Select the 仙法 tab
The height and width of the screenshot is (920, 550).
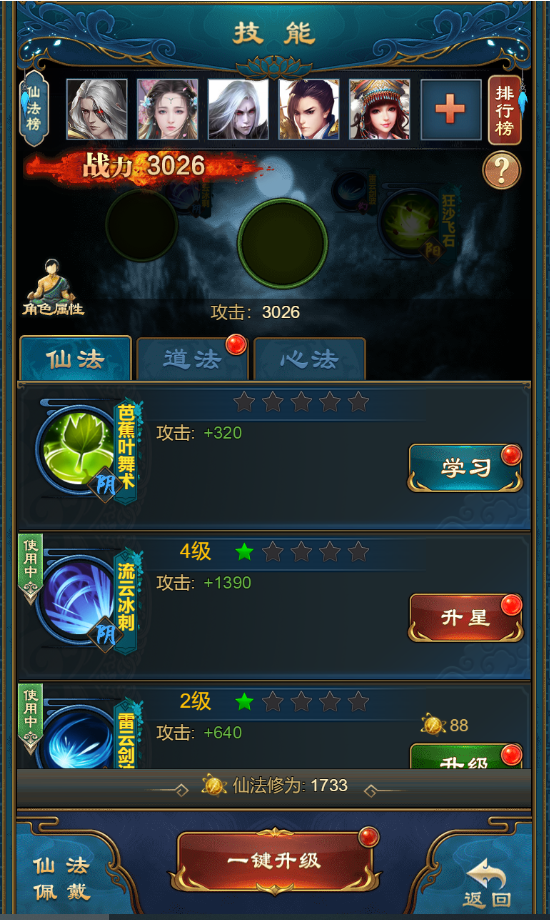pos(75,358)
